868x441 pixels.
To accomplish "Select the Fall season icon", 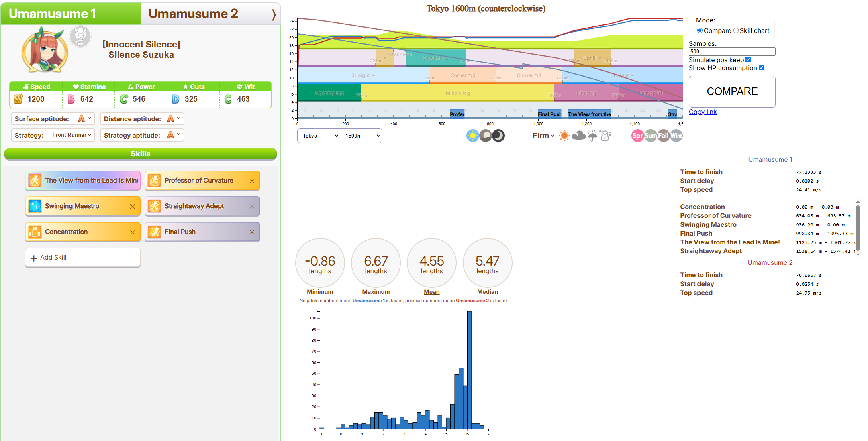I will pos(664,136).
